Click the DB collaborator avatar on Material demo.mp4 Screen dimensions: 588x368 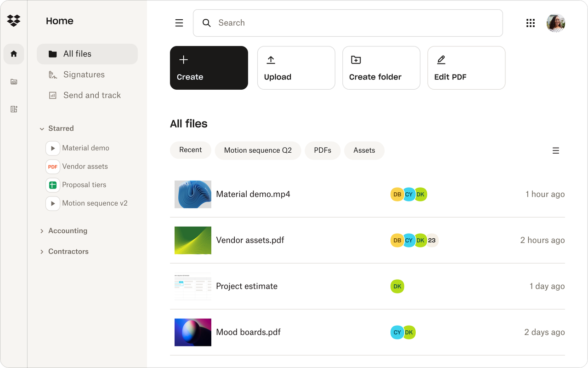click(397, 194)
